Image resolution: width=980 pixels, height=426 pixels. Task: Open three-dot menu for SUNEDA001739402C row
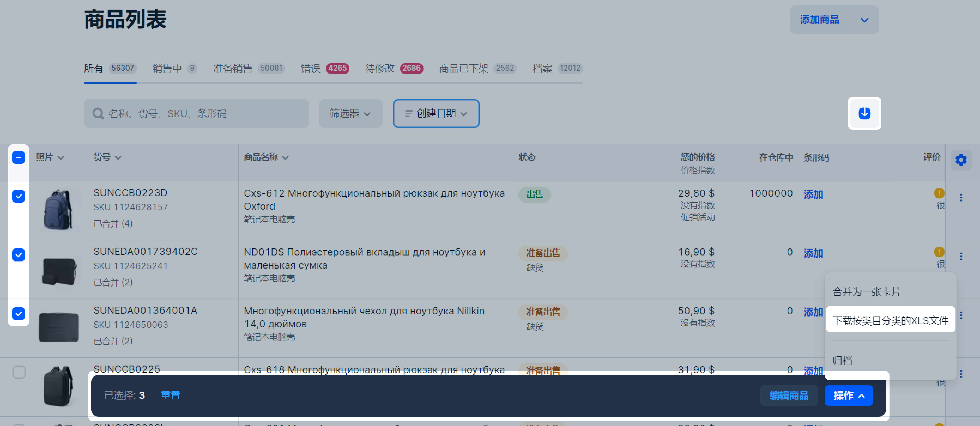click(961, 256)
